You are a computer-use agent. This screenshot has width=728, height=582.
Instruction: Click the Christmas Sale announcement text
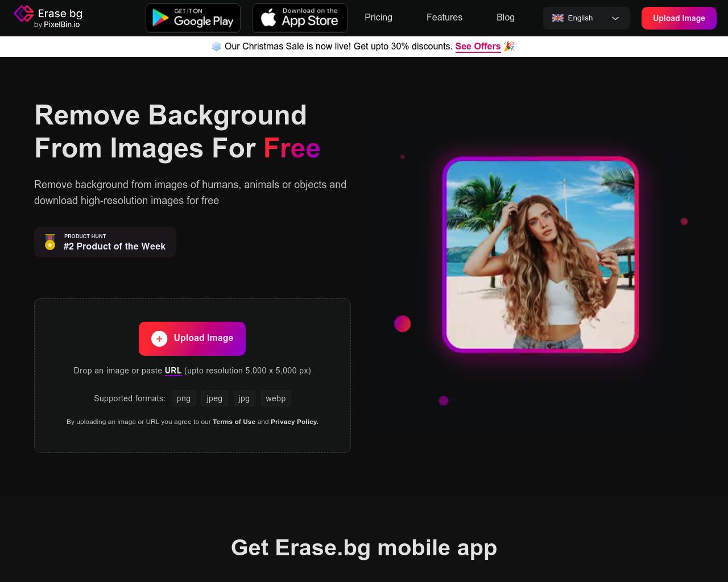pyautogui.click(x=338, y=47)
